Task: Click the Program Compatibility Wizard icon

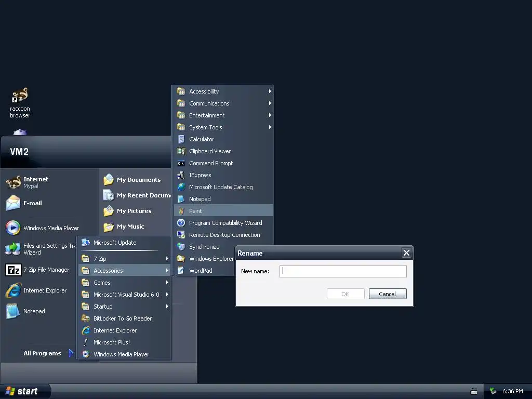Action: (x=181, y=222)
